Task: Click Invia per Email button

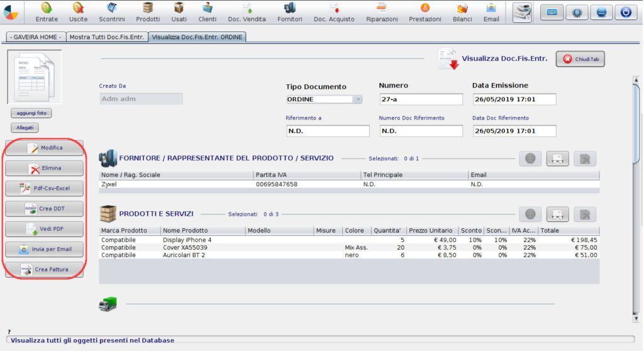Action: (x=45, y=249)
